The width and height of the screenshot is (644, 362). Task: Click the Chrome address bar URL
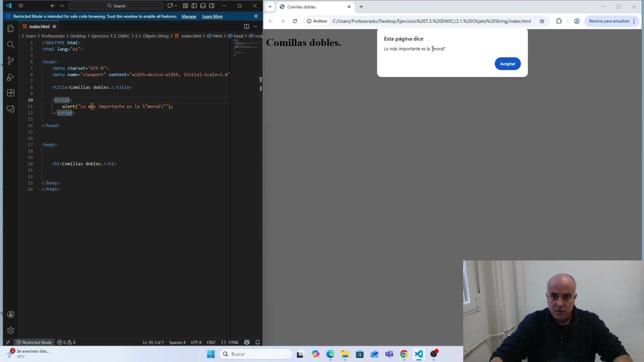(x=432, y=21)
